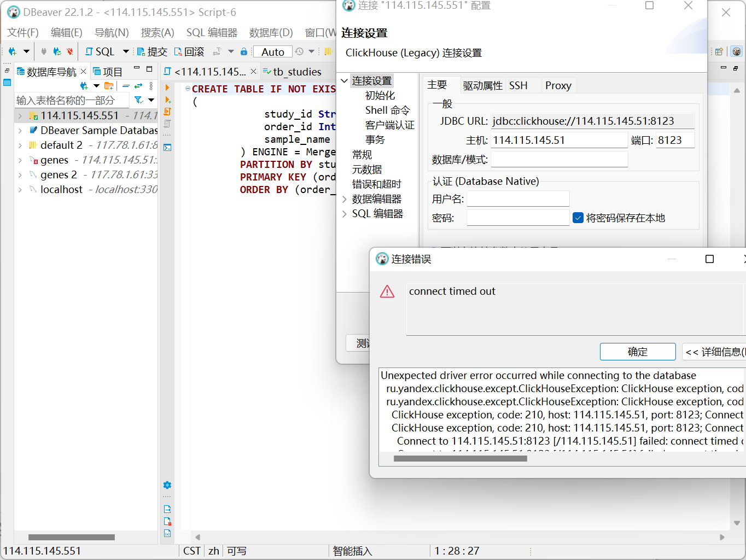Open SQL 编辑器 menu

(212, 33)
